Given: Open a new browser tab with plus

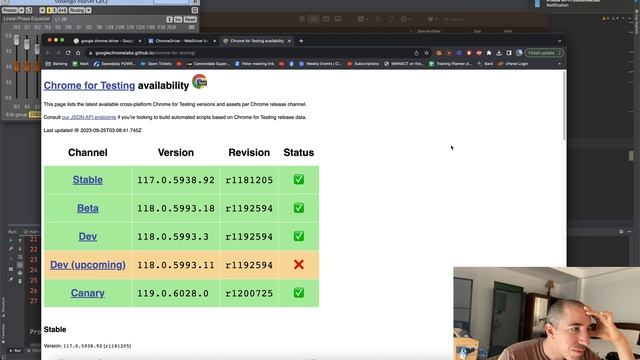Looking at the screenshot, I should (301, 41).
